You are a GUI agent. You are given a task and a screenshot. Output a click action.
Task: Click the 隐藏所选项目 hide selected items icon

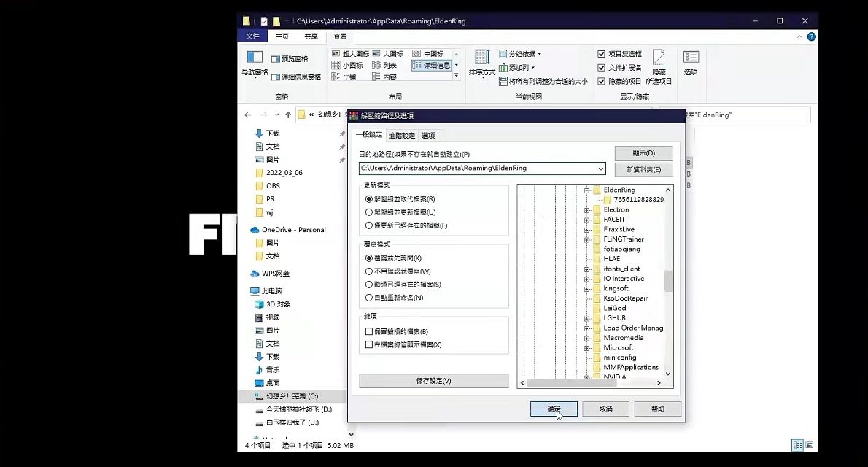[659, 58]
